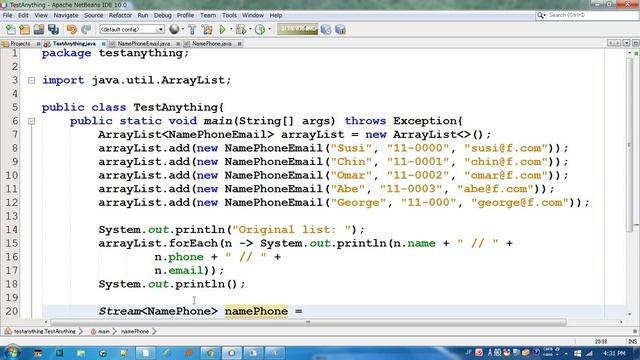Open the File menu
The height and width of the screenshot is (360, 640).
(x=8, y=15)
